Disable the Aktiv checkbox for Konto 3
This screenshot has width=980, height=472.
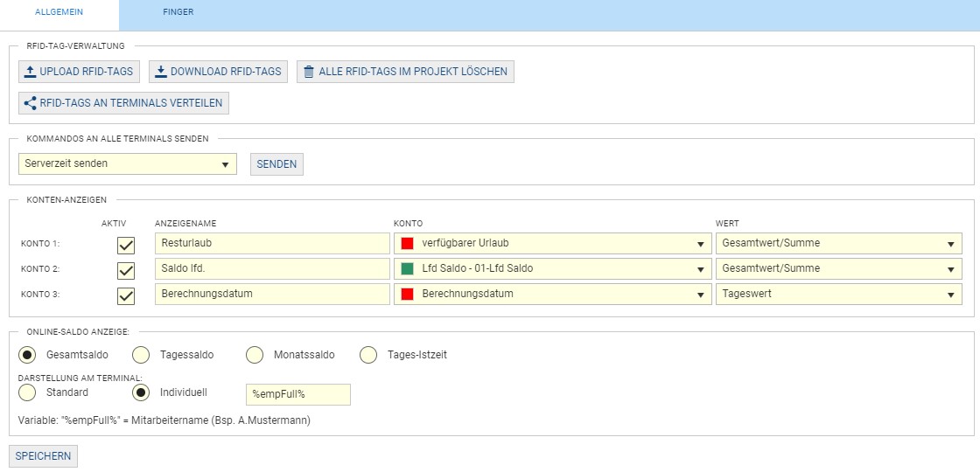pos(126,295)
